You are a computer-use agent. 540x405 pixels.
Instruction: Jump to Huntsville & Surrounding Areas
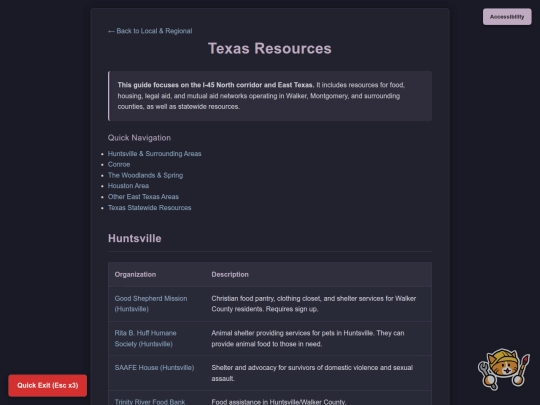(154, 154)
